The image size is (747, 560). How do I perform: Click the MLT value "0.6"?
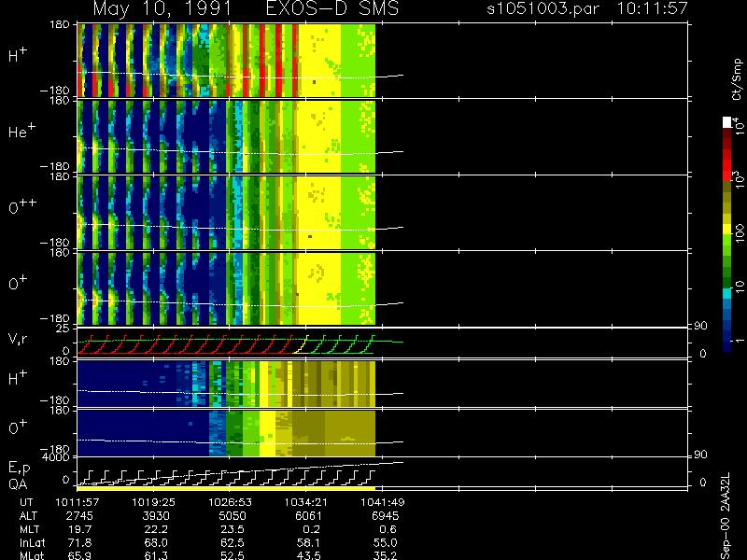point(388,529)
